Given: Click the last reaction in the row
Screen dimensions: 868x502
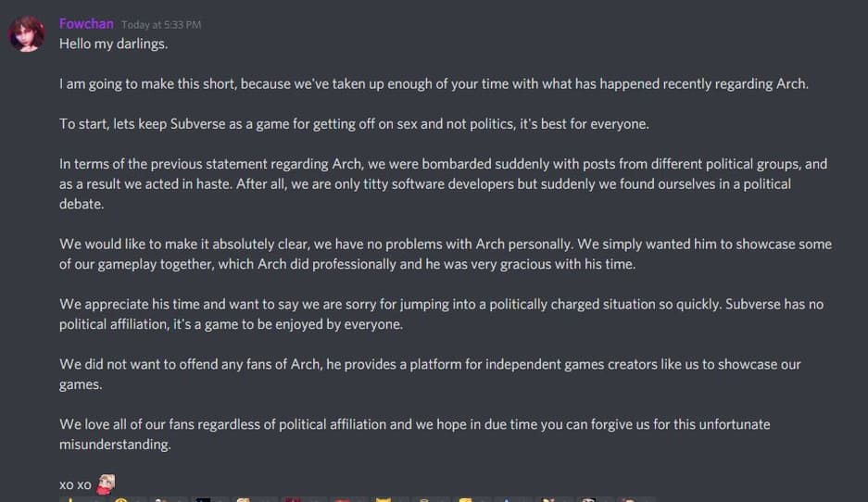Looking at the screenshot, I should pyautogui.click(x=630, y=500).
